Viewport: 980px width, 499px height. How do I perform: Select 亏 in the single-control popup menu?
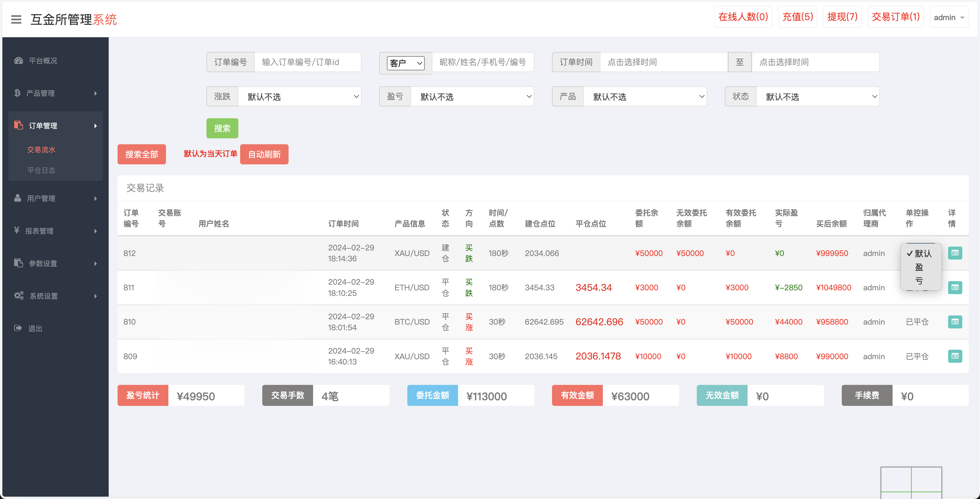[x=919, y=281]
